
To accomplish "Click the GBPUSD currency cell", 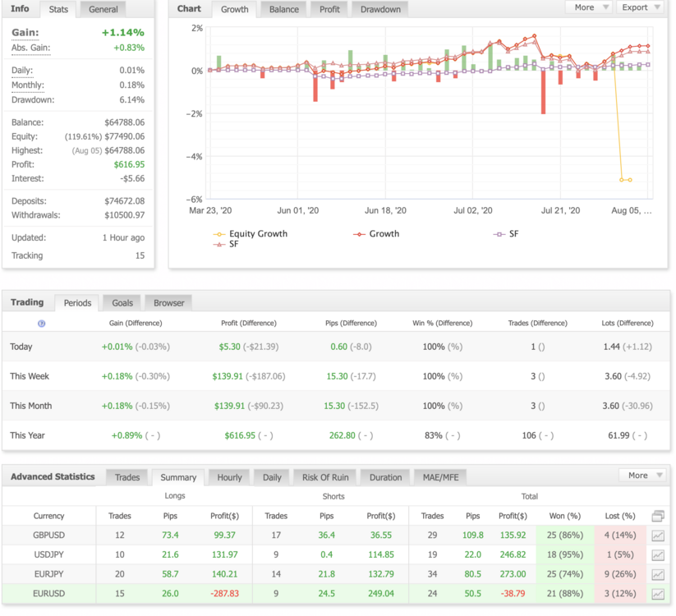I will click(x=48, y=535).
